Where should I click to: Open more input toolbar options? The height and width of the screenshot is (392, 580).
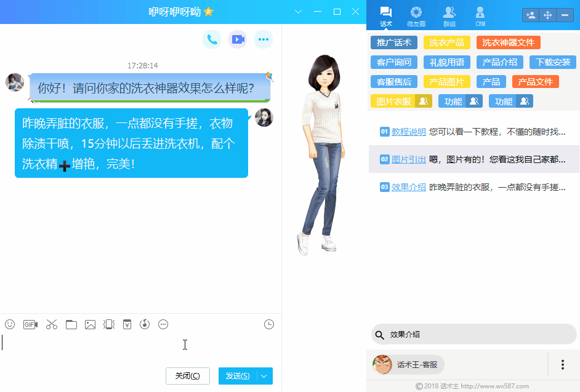point(163,324)
